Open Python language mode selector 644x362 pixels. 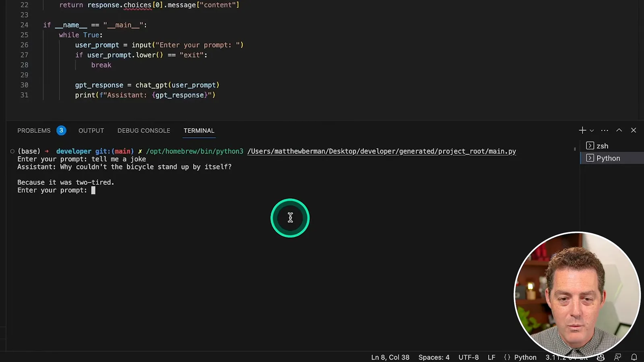pyautogui.click(x=525, y=357)
